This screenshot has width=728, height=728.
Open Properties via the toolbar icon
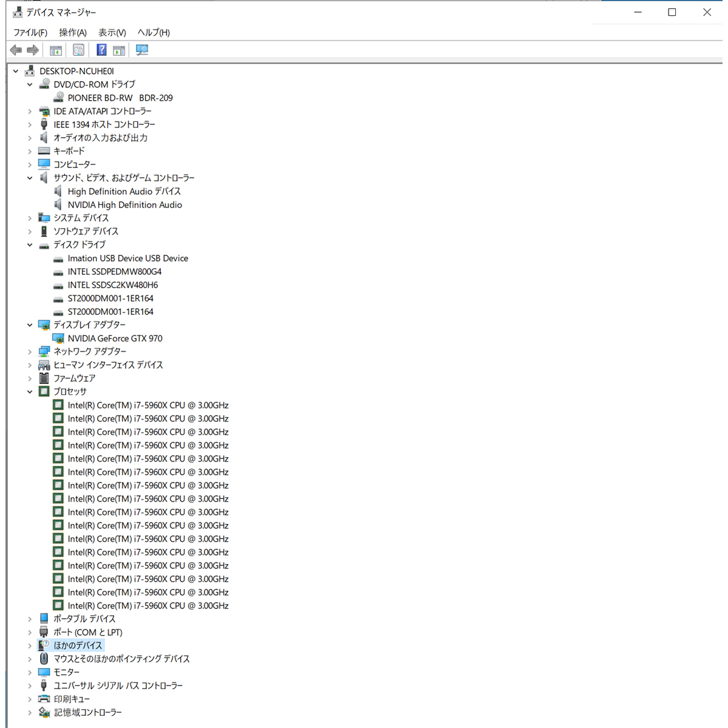coord(79,50)
